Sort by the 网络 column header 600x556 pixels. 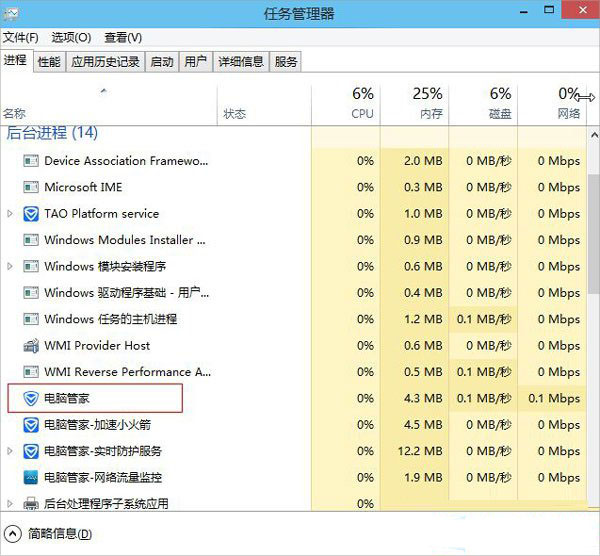pos(552,103)
